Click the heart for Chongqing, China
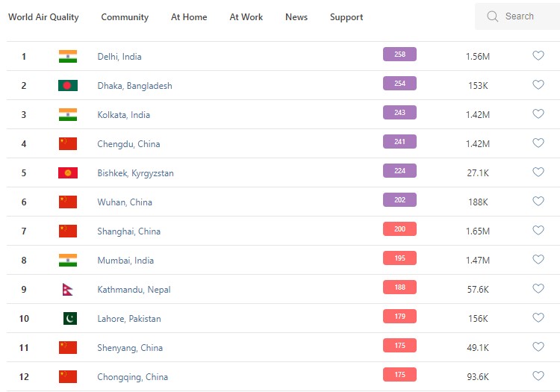 click(538, 376)
